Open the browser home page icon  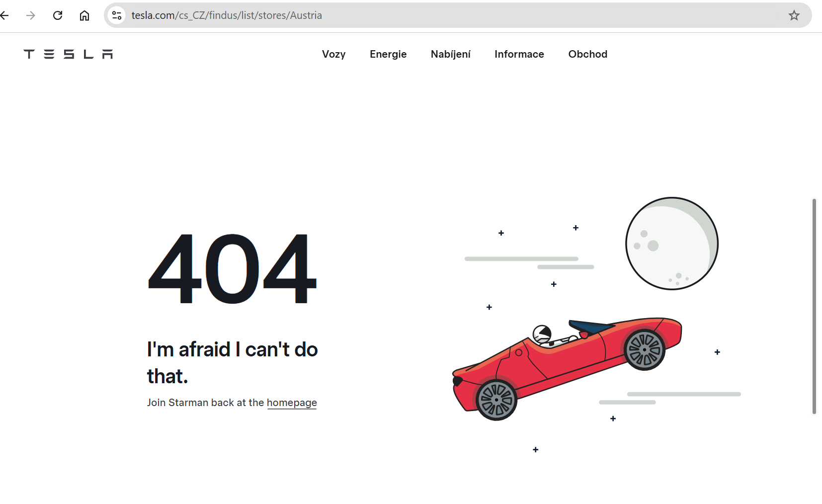84,15
